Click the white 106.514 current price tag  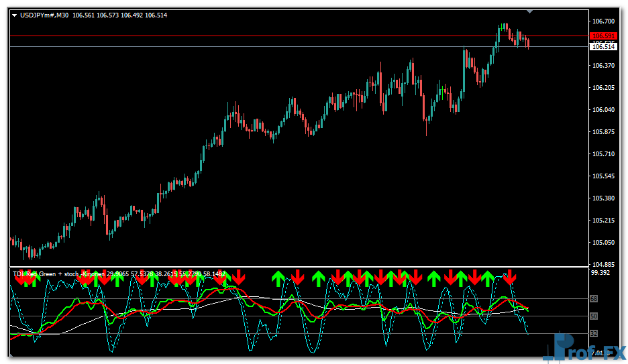coord(603,46)
